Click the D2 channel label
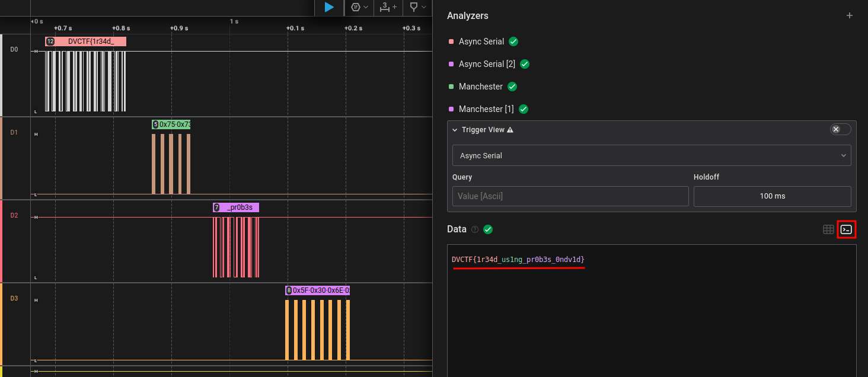This screenshot has width=868, height=377. [14, 215]
